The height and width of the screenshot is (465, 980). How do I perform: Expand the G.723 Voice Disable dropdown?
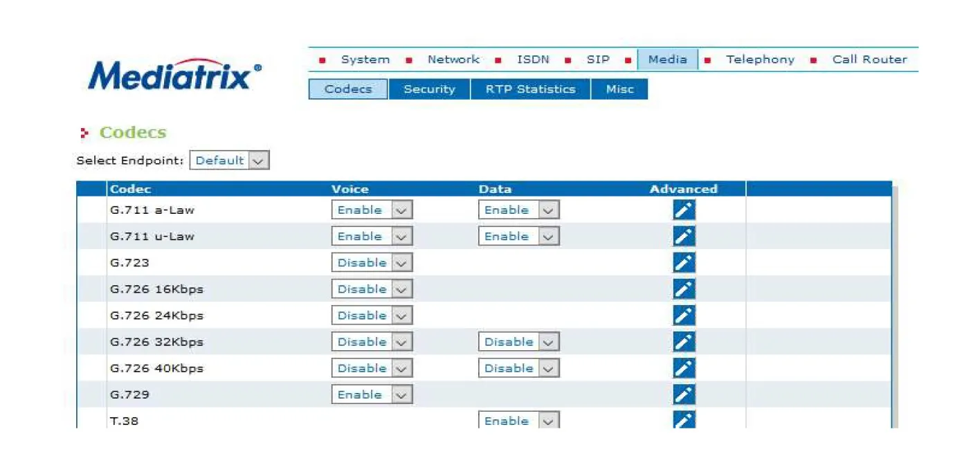click(372, 263)
